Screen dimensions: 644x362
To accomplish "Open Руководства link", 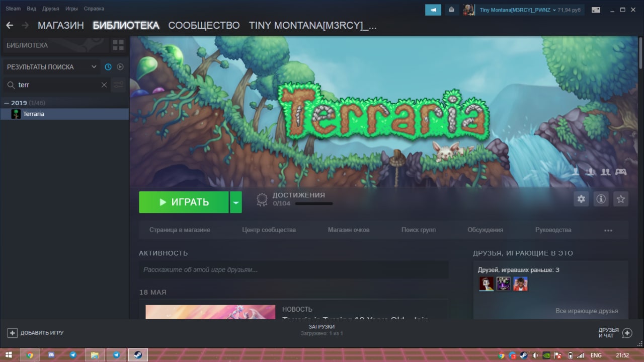I will click(x=553, y=230).
